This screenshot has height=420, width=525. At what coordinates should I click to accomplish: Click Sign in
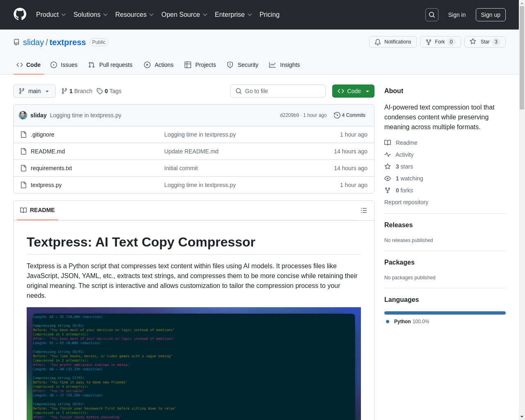pyautogui.click(x=457, y=15)
